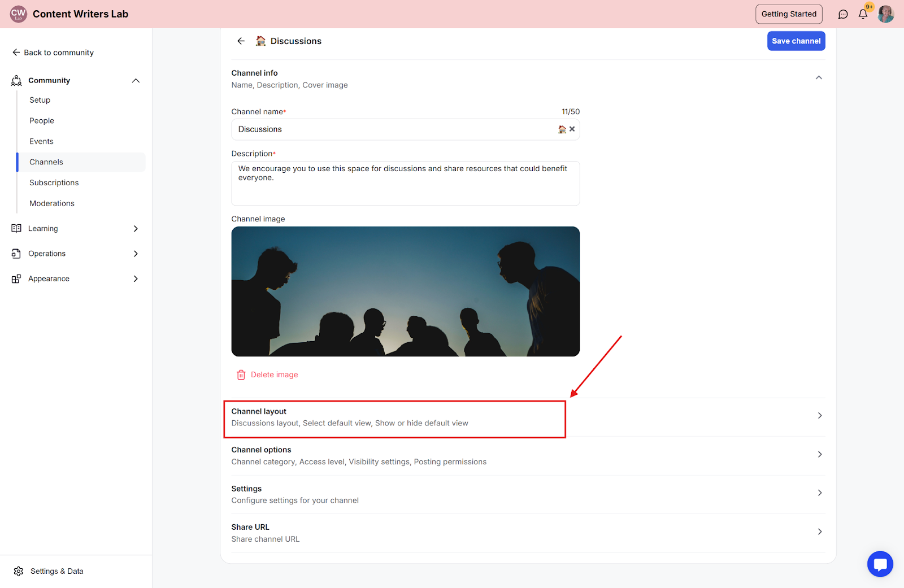This screenshot has width=904, height=588.
Task: Expand the Operations menu chevron
Action: (136, 254)
